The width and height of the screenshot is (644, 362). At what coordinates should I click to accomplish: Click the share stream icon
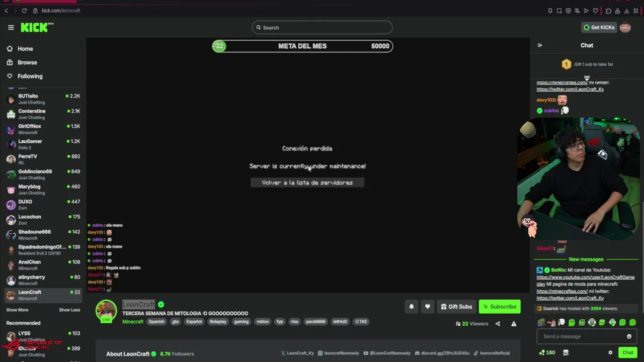[x=498, y=324]
